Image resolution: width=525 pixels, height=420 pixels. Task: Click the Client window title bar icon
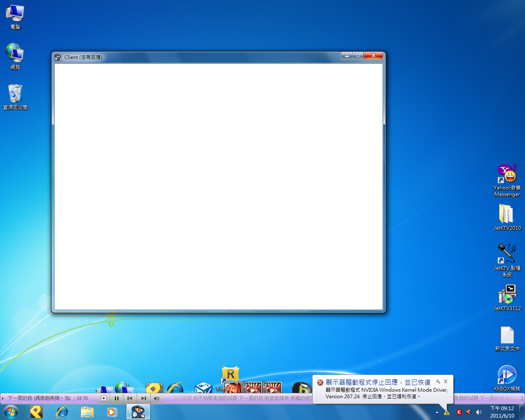(58, 57)
